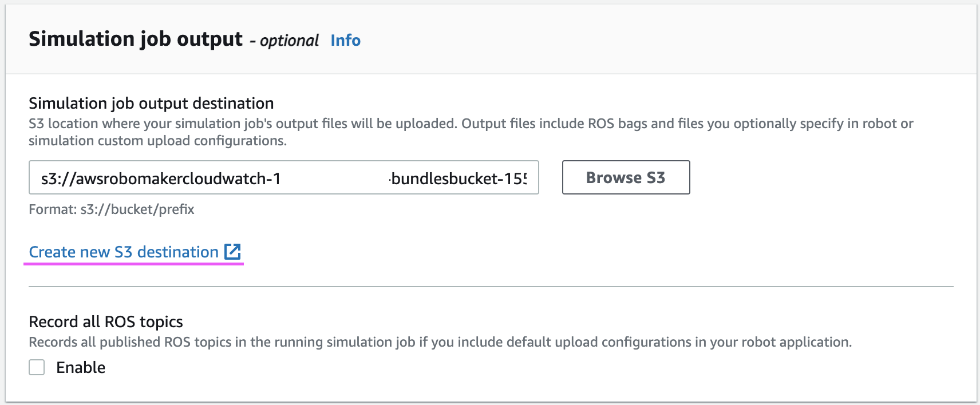Check the Enable checkbox under Record all ROS topics
This screenshot has height=405, width=980.
[x=36, y=367]
